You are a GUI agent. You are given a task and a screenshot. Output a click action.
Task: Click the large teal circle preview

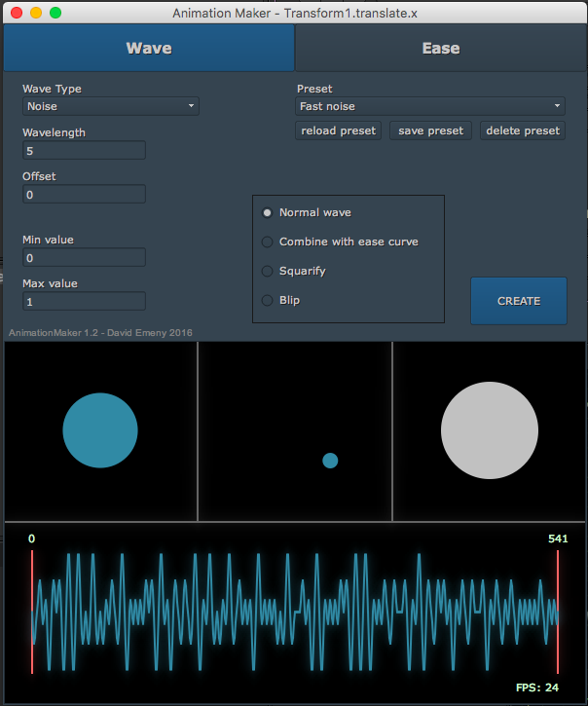pyautogui.click(x=100, y=430)
